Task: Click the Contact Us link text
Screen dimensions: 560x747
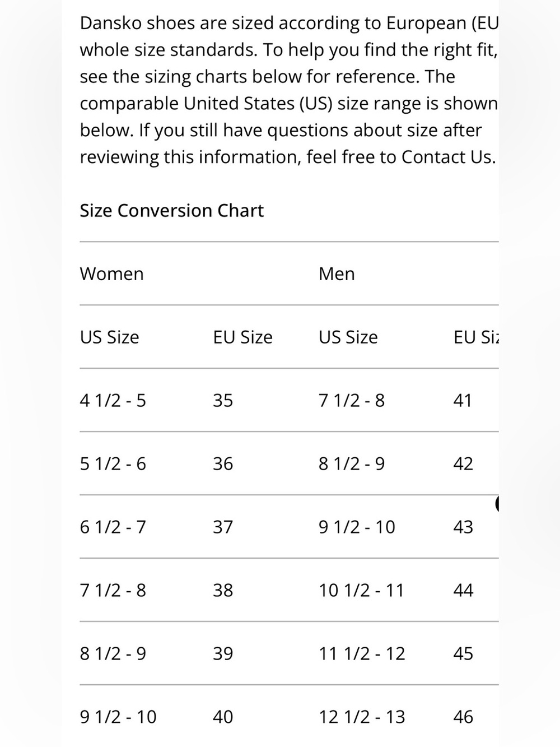Action: click(448, 157)
